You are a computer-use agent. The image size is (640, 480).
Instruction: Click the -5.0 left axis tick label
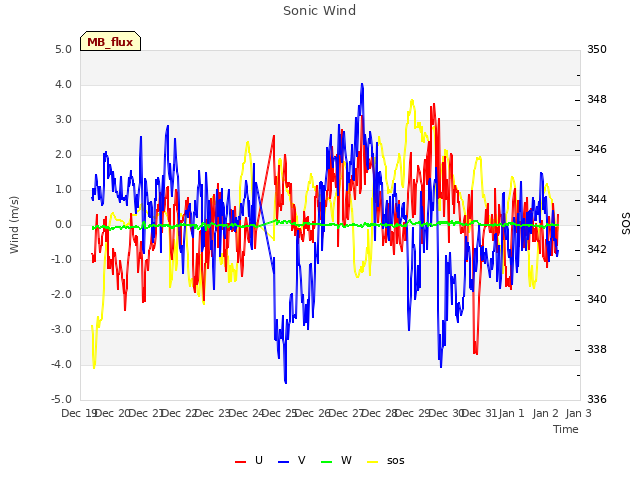[x=61, y=400]
